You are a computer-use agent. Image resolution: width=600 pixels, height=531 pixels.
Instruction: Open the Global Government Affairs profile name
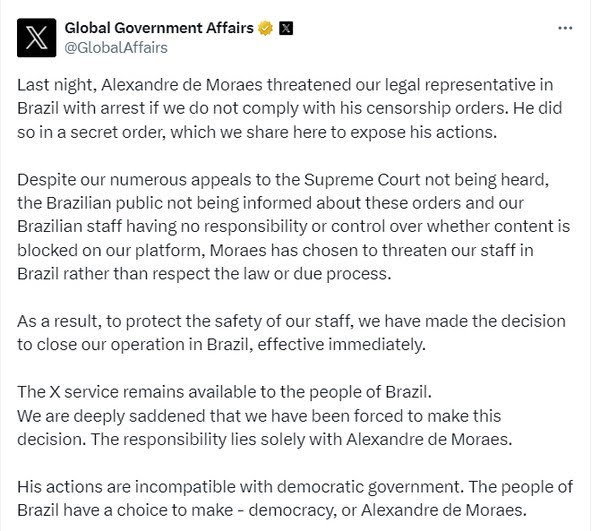(159, 28)
